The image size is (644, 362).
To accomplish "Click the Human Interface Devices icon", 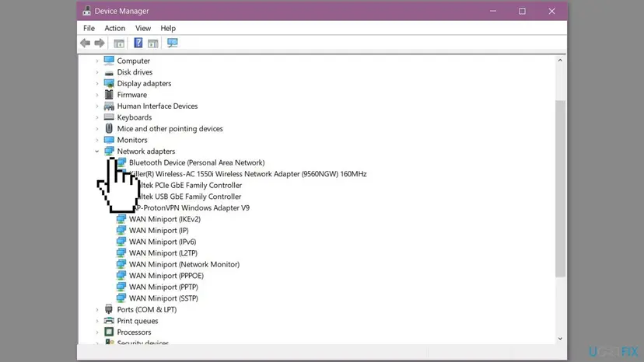I will tap(109, 106).
